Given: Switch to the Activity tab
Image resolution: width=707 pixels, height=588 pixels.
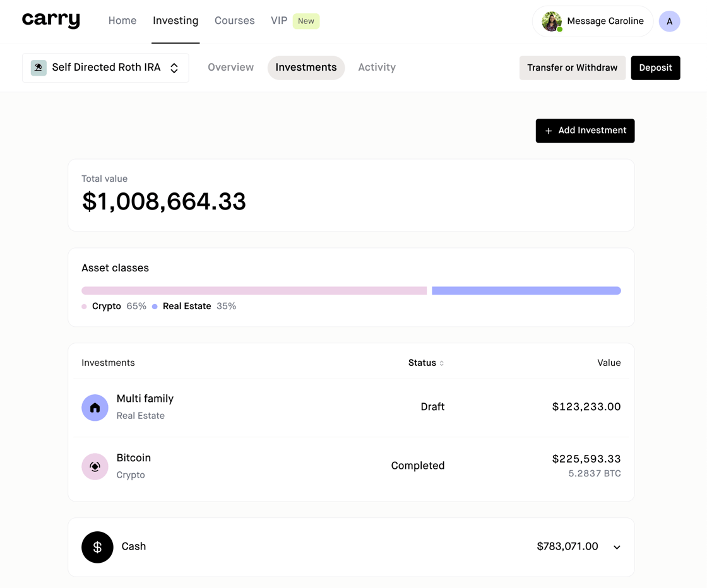Looking at the screenshot, I should tap(377, 68).
